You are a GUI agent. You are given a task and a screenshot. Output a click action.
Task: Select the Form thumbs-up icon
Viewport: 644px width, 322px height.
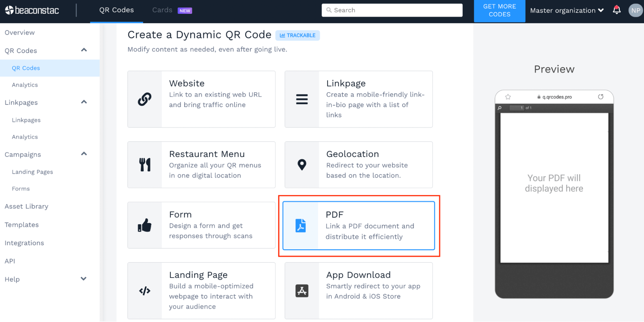[x=145, y=225]
